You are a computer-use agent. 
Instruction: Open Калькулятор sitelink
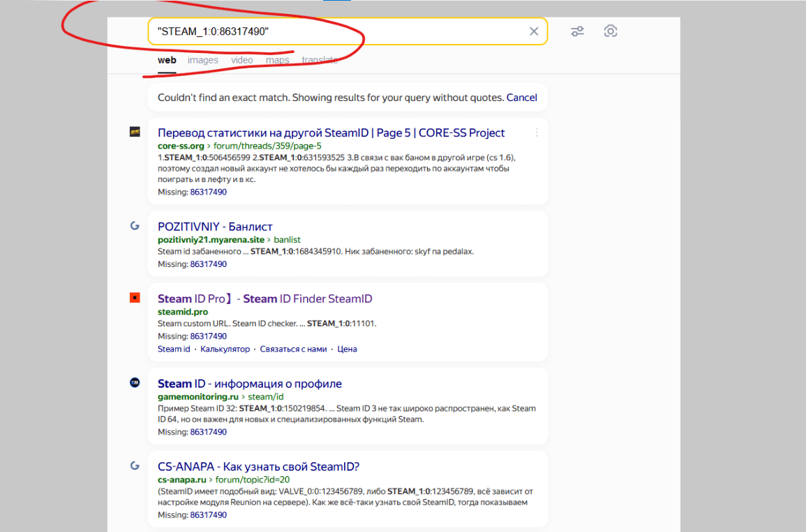point(225,349)
